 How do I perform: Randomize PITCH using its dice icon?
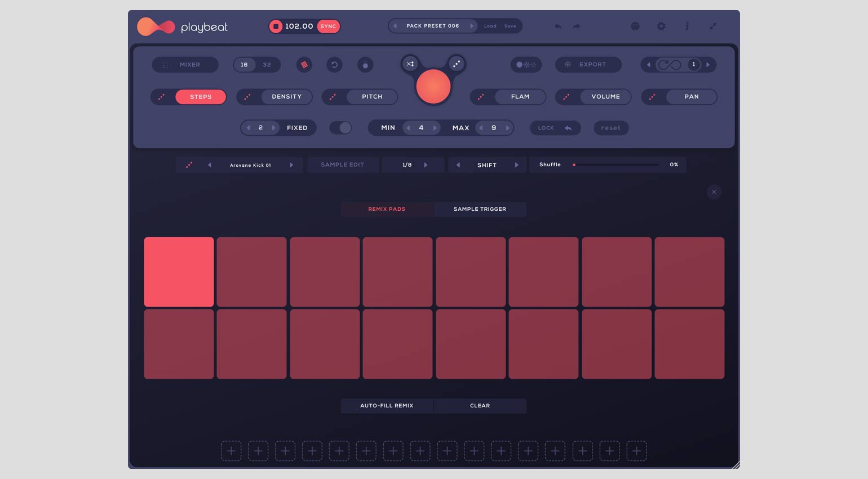[x=333, y=97]
